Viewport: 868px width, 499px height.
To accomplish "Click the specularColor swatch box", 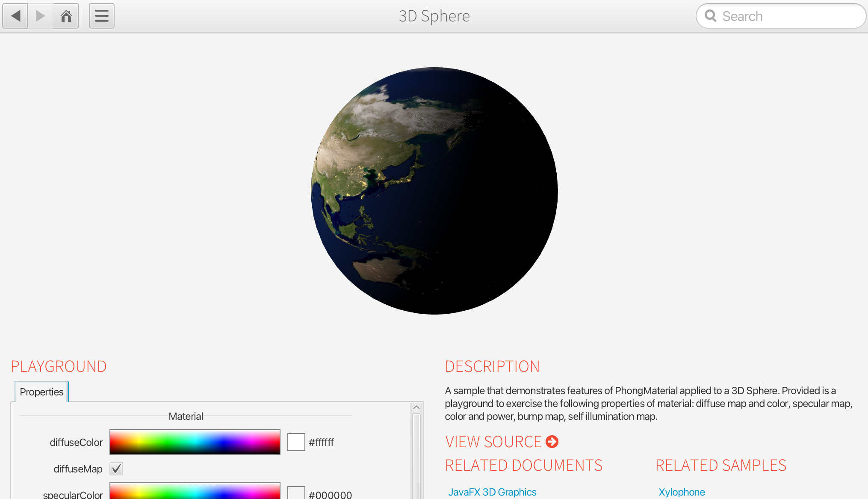I will coord(296,493).
